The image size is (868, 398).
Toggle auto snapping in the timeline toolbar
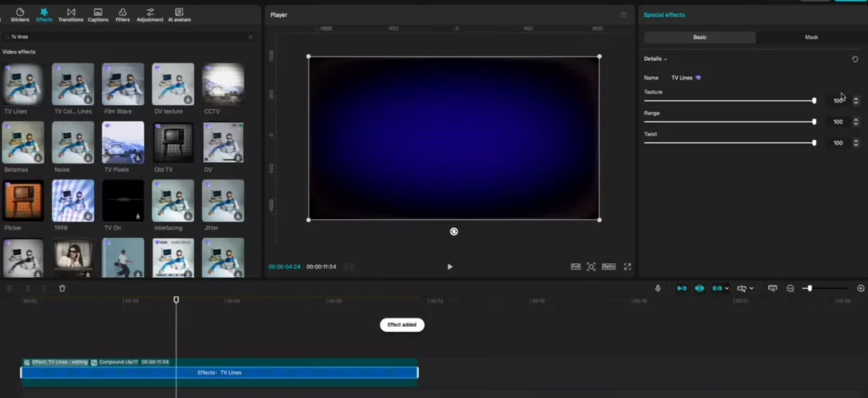pyautogui.click(x=699, y=288)
